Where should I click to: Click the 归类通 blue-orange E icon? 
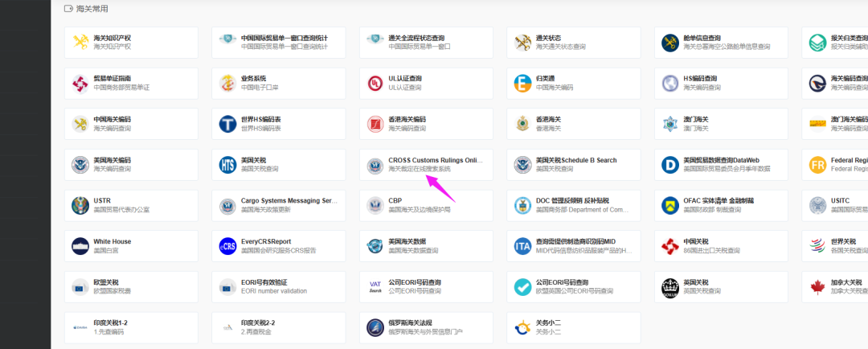[x=522, y=84]
